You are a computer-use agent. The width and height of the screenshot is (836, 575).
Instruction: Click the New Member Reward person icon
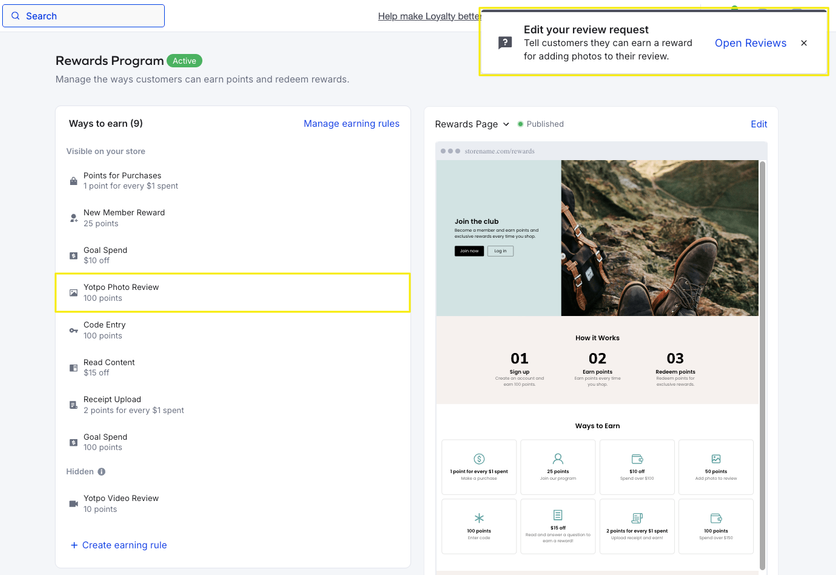74,218
